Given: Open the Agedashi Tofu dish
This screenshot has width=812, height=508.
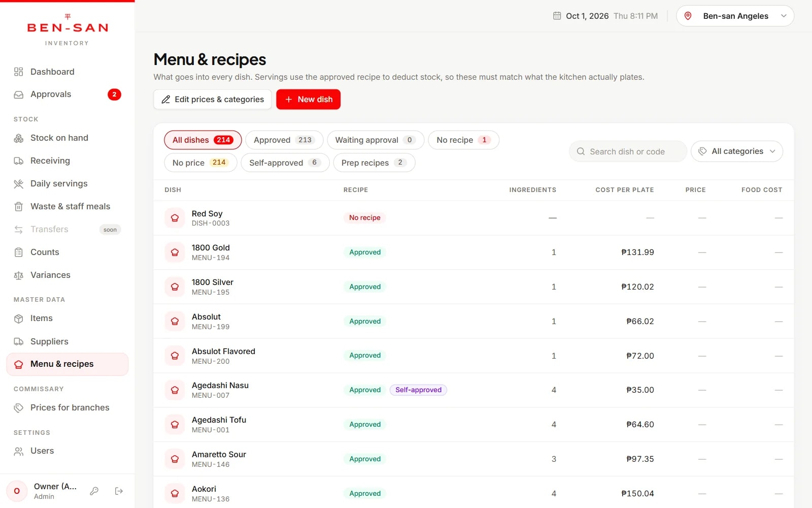Looking at the screenshot, I should click(x=473, y=425).
